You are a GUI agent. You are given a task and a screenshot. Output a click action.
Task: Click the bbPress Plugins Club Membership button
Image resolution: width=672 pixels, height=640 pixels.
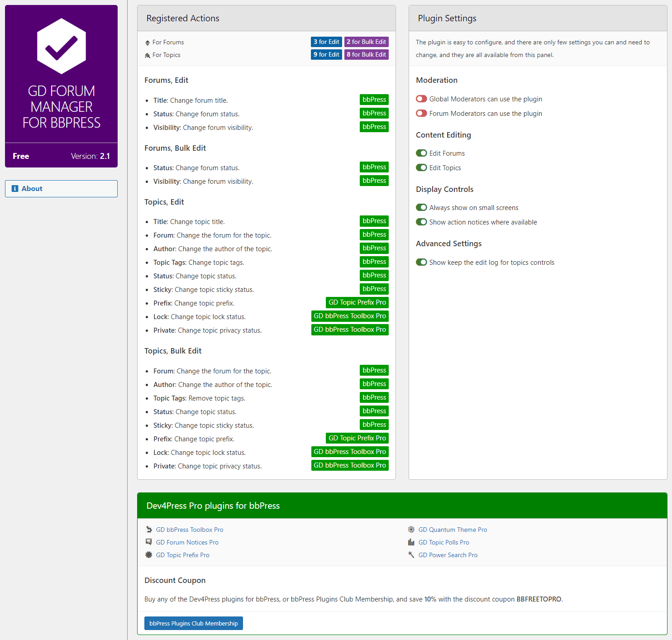click(x=194, y=623)
